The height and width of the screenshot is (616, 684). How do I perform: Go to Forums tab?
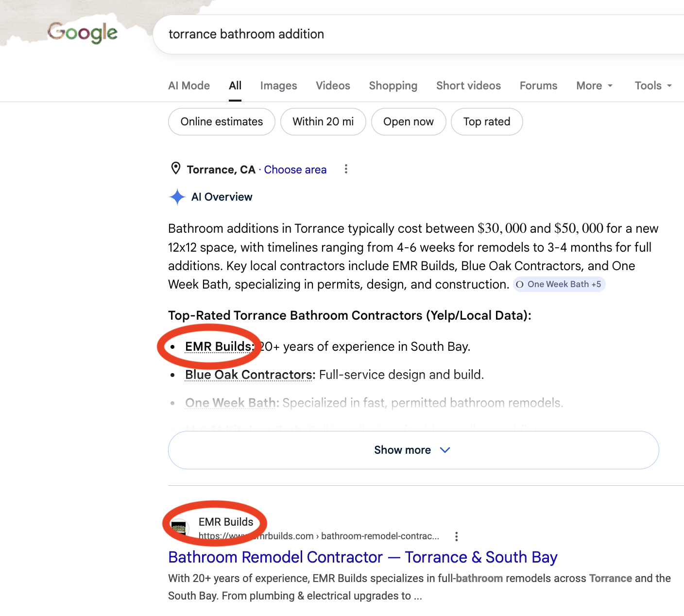click(x=538, y=86)
